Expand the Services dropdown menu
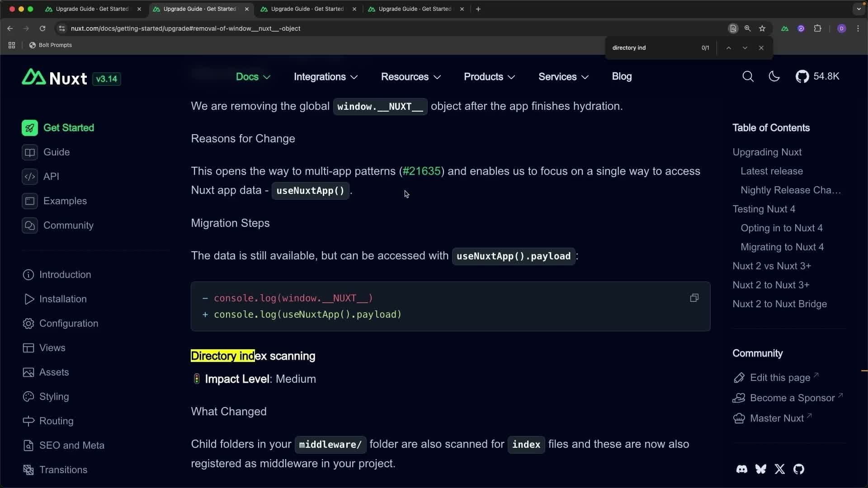Screen dimensions: 868x488 563,77
